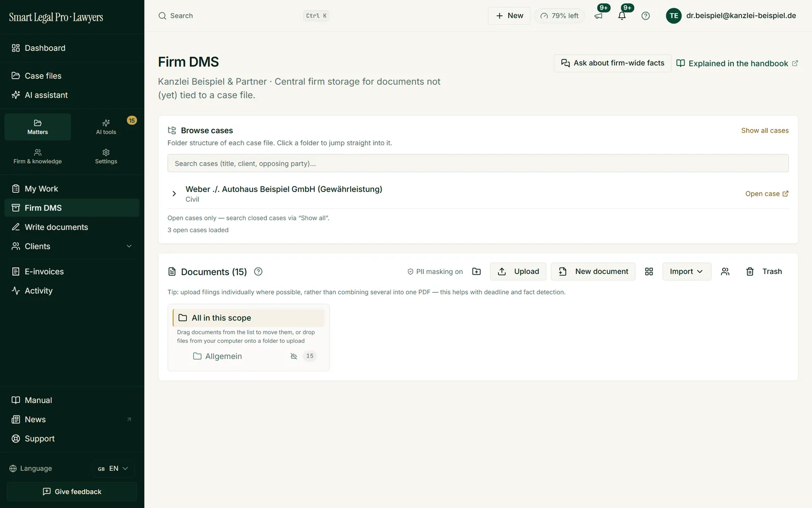Click the New button in top bar
This screenshot has width=812, height=508.
pos(509,16)
